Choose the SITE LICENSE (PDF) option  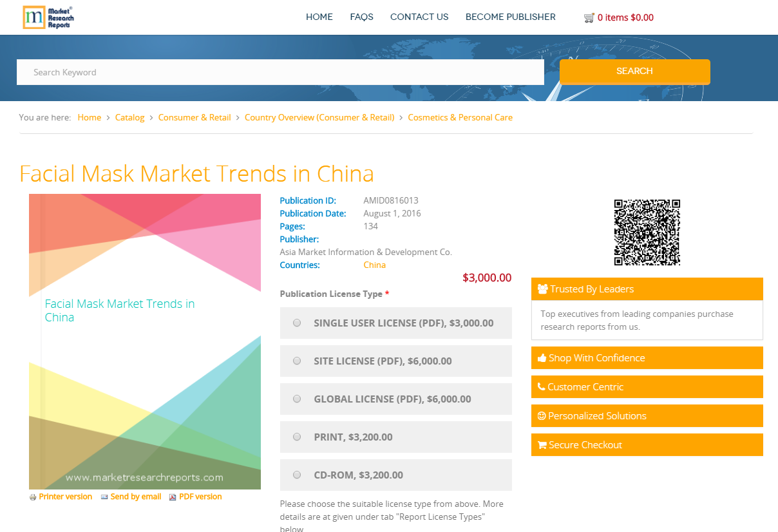tap(297, 361)
